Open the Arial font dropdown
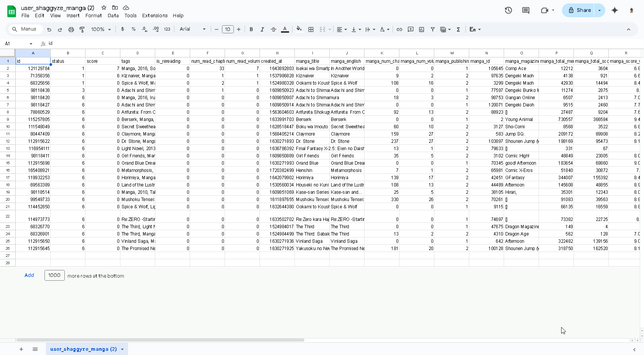644x355 pixels. pos(192,29)
